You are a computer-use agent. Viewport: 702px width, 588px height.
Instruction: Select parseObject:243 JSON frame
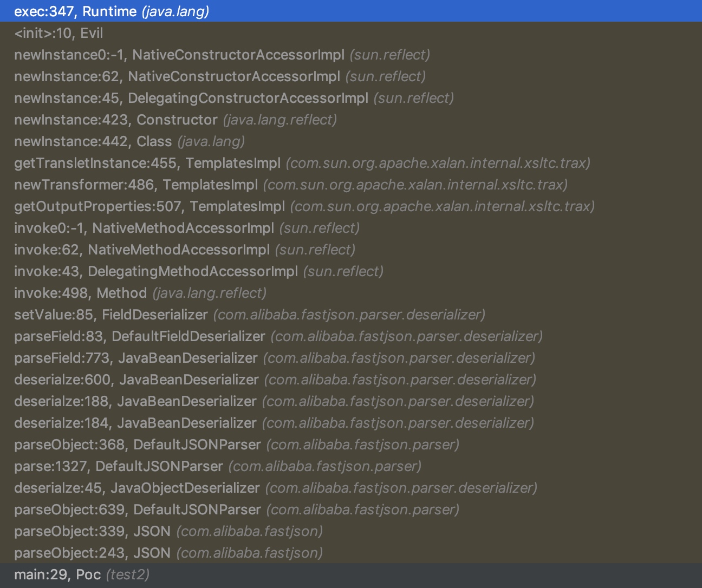pos(351,553)
